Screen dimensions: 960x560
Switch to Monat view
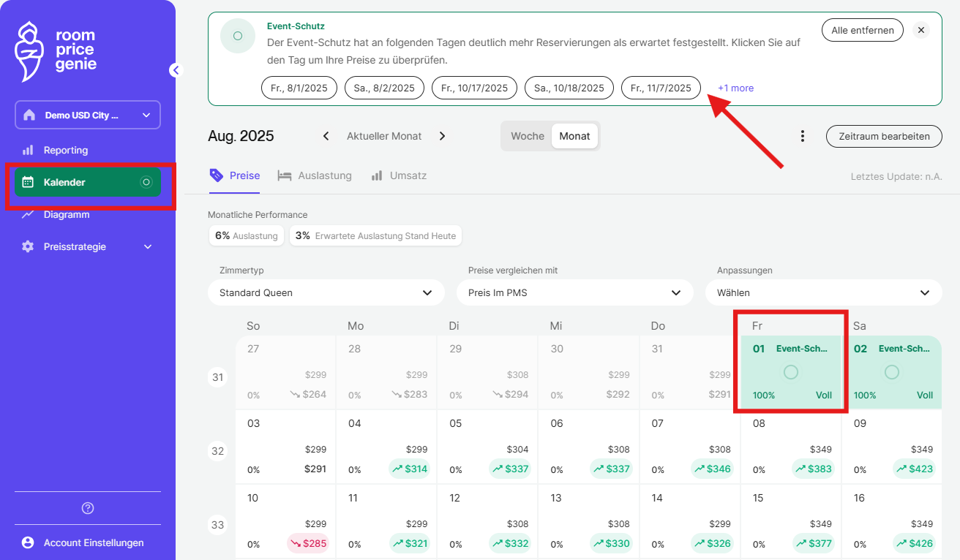pyautogui.click(x=574, y=136)
